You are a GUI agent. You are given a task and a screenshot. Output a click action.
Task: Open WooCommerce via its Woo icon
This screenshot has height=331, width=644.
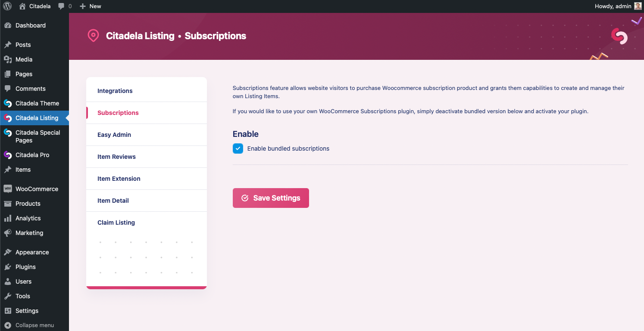[x=7, y=189]
